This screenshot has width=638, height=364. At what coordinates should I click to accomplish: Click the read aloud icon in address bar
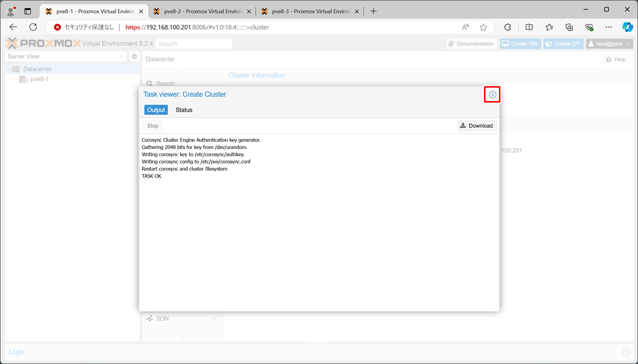tap(466, 27)
